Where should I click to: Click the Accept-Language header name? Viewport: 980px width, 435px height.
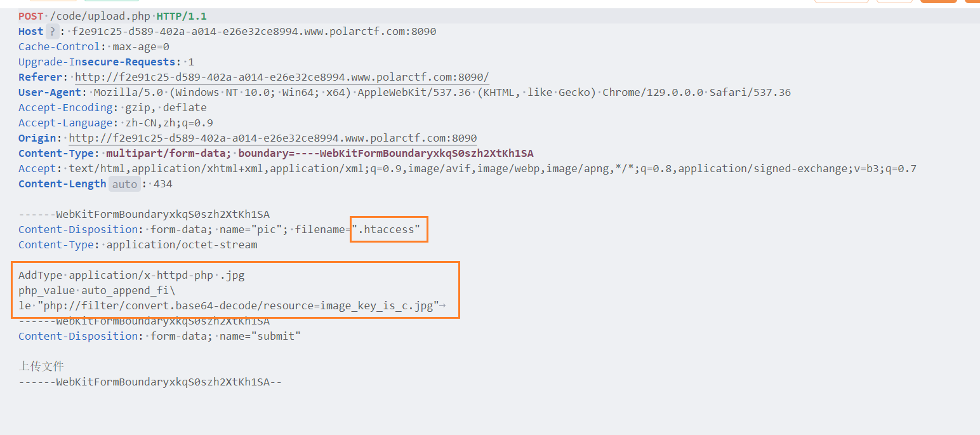click(x=65, y=123)
